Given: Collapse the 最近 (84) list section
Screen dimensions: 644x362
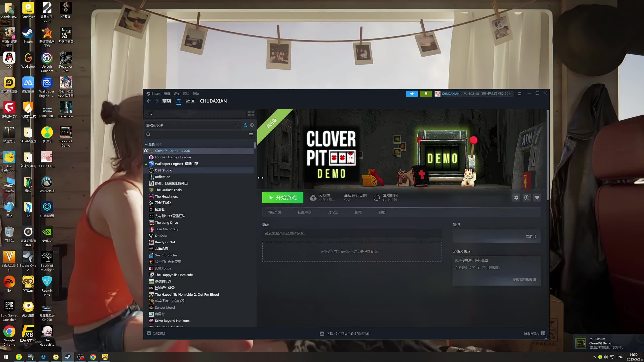Looking at the screenshot, I should coord(146,144).
